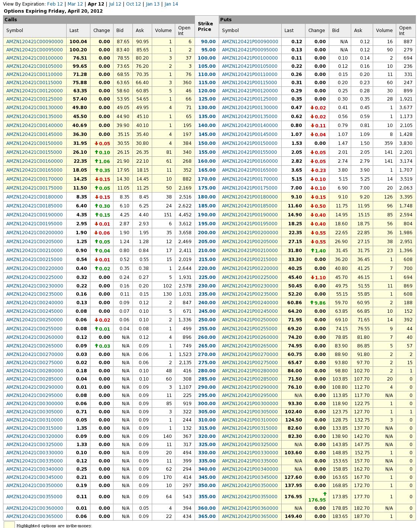Click the 300.00 strike price link
The image size is (420, 528).
[x=207, y=404]
